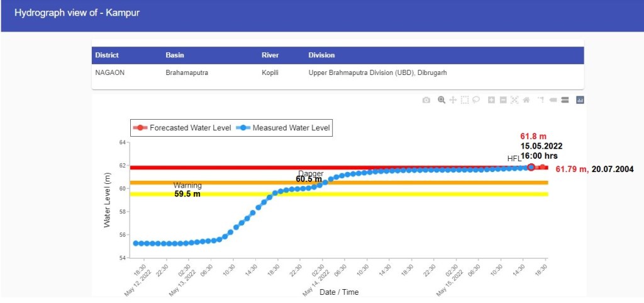Image resolution: width=644 pixels, height=303 pixels.
Task: Click the Basin column header
Action: click(x=175, y=55)
